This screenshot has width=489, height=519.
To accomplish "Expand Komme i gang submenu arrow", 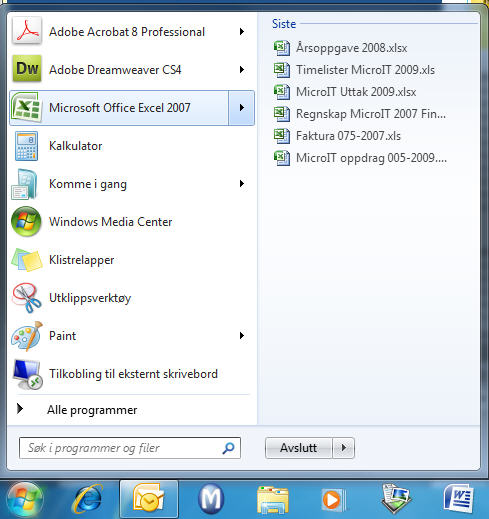I will [242, 184].
